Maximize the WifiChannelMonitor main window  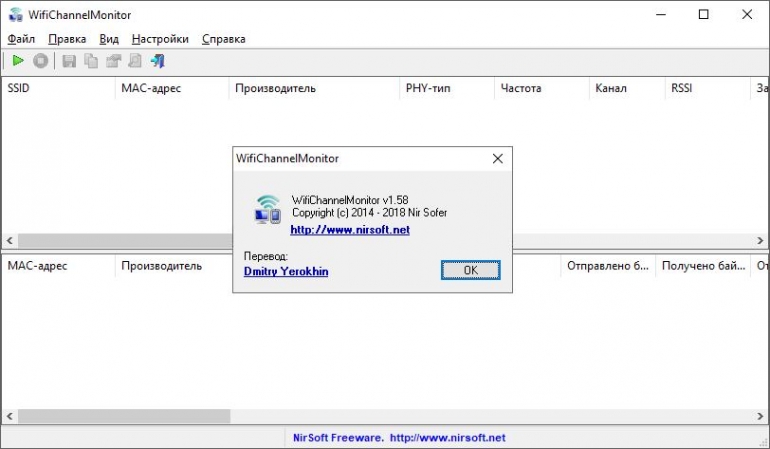coord(704,14)
